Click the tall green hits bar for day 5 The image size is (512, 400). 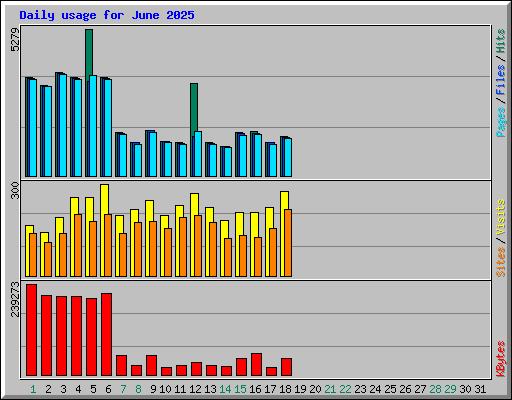point(89,53)
